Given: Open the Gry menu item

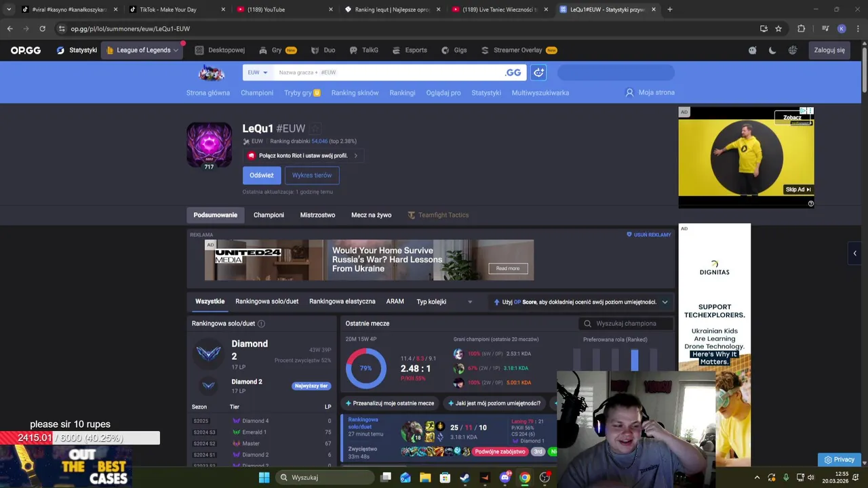Looking at the screenshot, I should click(x=277, y=50).
